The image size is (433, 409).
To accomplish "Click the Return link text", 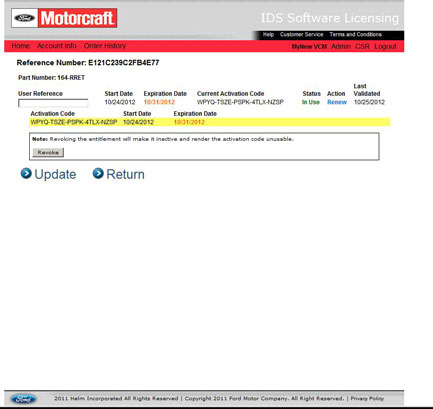I will (x=125, y=174).
